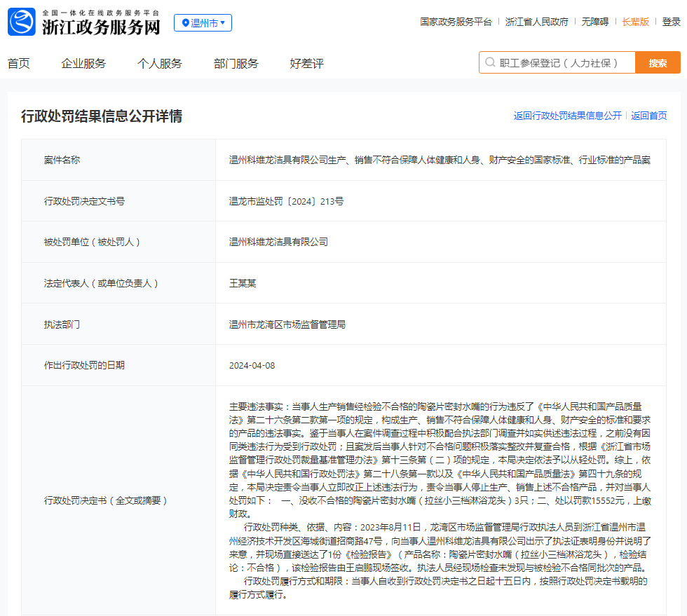Click the 浙江政务服务网 logo icon
The width and height of the screenshot is (687, 616).
(22, 22)
